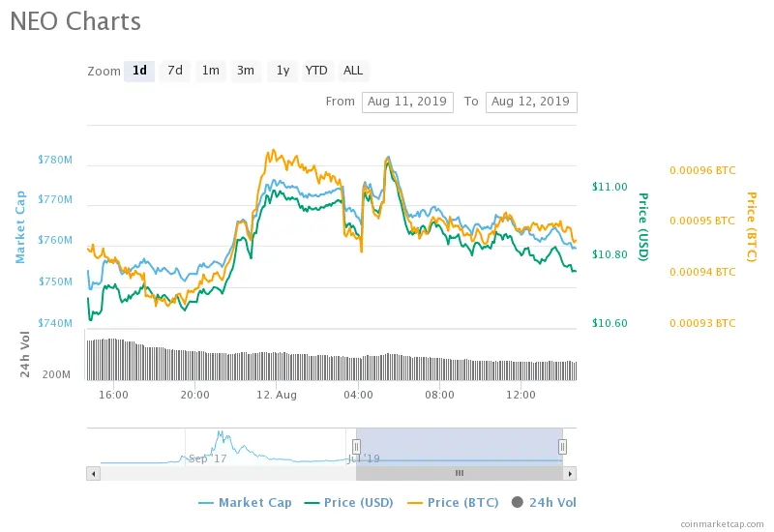The height and width of the screenshot is (532, 774).
Task: Select the 3m zoom range
Action: coord(246,71)
